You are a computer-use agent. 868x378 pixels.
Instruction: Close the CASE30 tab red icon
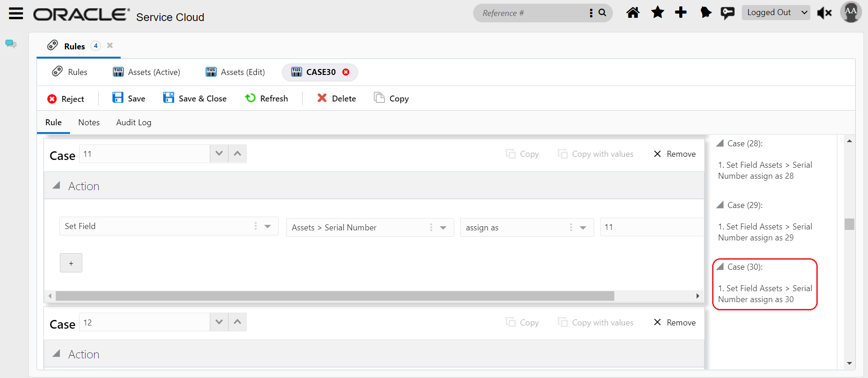[346, 72]
